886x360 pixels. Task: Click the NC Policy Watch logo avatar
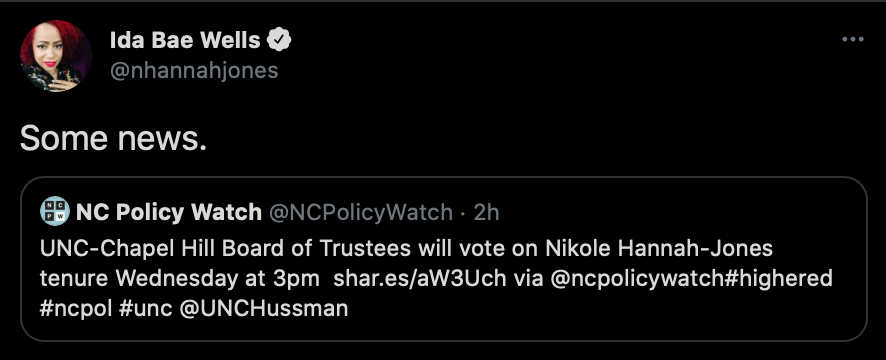click(x=55, y=211)
